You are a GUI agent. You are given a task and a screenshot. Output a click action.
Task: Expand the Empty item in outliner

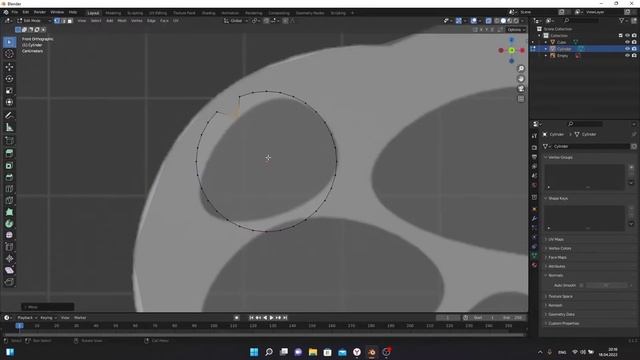click(546, 56)
